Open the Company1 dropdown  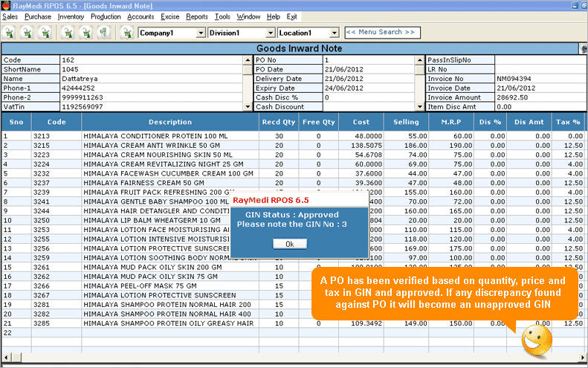pos(201,33)
